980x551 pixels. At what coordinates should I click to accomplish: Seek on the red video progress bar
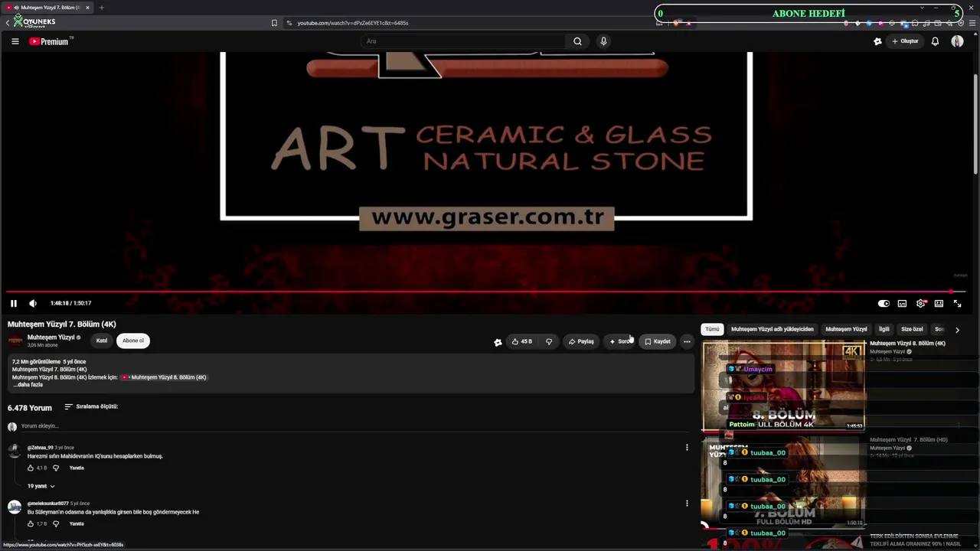485,292
